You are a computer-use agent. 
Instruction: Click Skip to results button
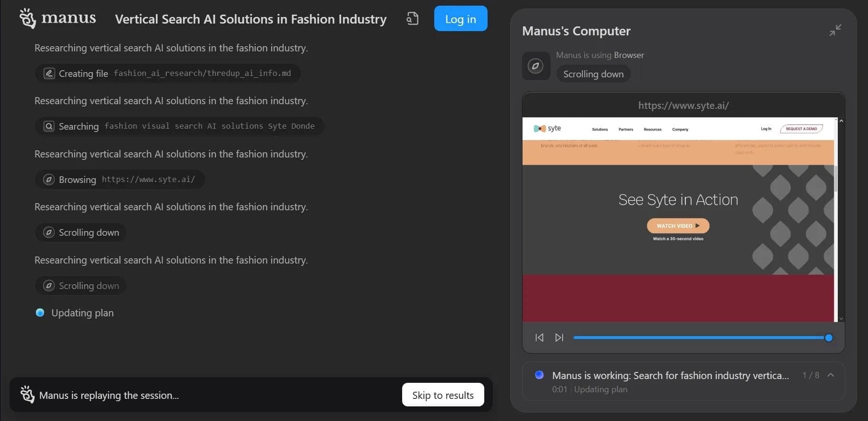coord(443,395)
